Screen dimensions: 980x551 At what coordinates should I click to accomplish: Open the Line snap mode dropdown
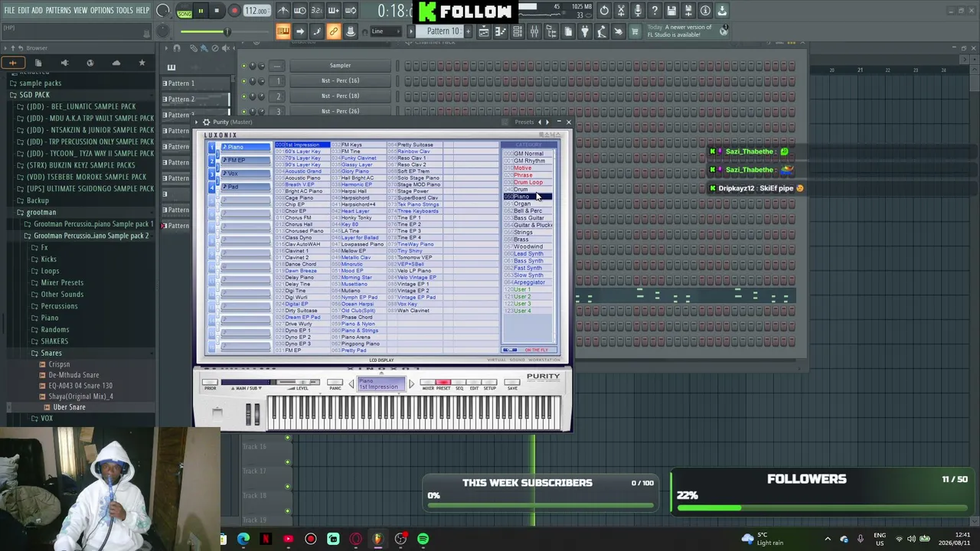coord(387,31)
